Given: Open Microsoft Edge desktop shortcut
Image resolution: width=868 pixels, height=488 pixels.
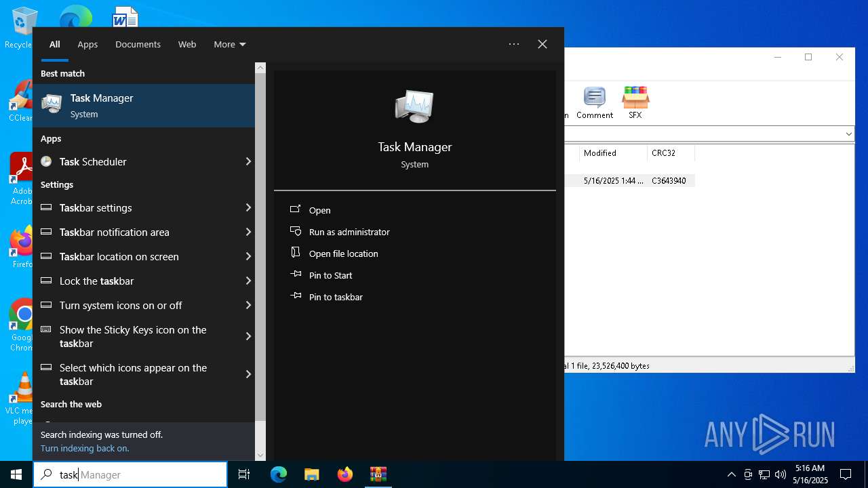Looking at the screenshot, I should coord(75,16).
